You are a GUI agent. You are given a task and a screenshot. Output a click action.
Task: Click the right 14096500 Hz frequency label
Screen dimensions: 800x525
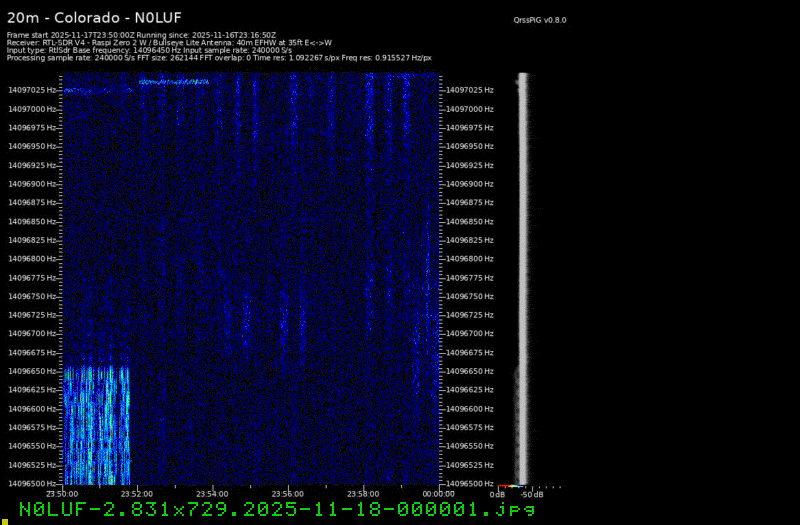pyautogui.click(x=470, y=484)
